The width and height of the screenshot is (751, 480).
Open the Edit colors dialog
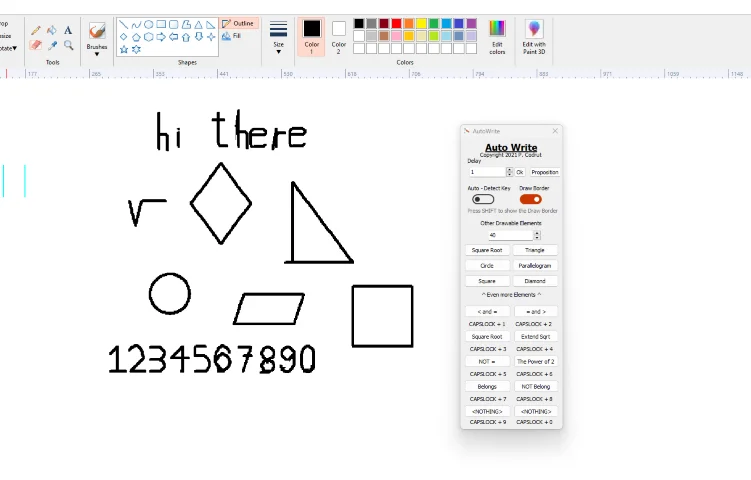(x=497, y=37)
